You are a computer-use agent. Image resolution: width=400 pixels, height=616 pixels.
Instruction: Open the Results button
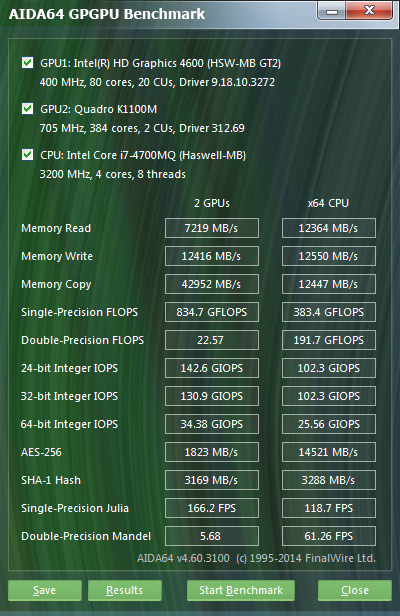coord(125,590)
